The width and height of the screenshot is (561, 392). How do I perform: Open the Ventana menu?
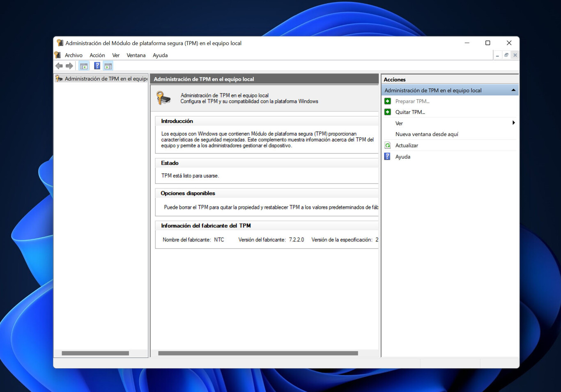pos(136,55)
